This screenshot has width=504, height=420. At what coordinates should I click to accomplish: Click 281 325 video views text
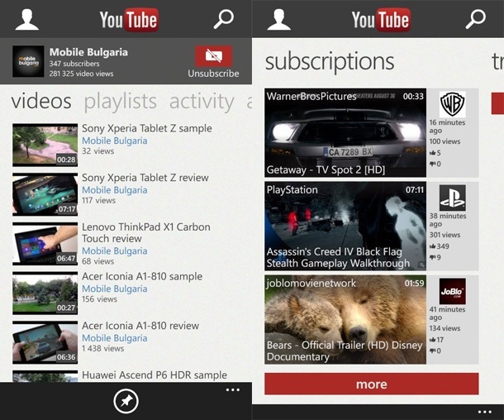(x=81, y=74)
